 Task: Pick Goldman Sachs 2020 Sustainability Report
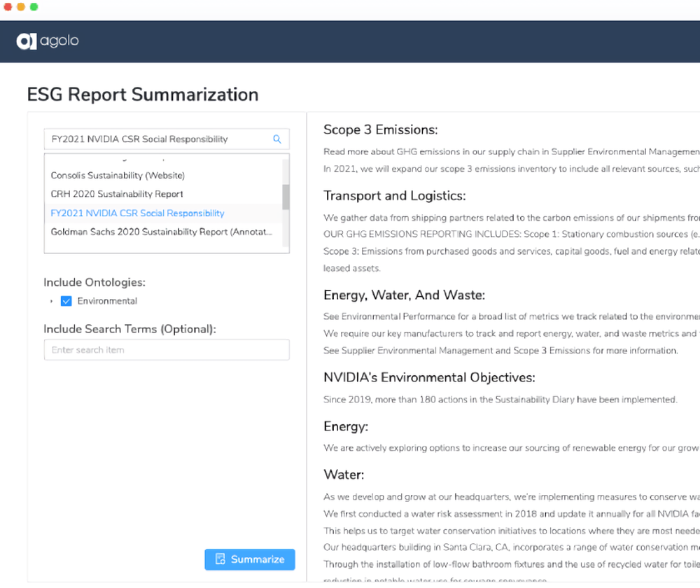coord(161,232)
